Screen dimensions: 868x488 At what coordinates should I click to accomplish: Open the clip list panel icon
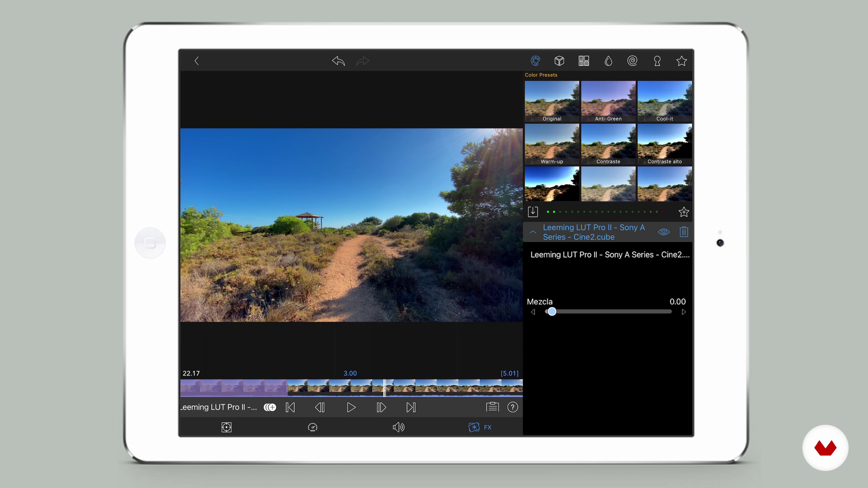(492, 407)
